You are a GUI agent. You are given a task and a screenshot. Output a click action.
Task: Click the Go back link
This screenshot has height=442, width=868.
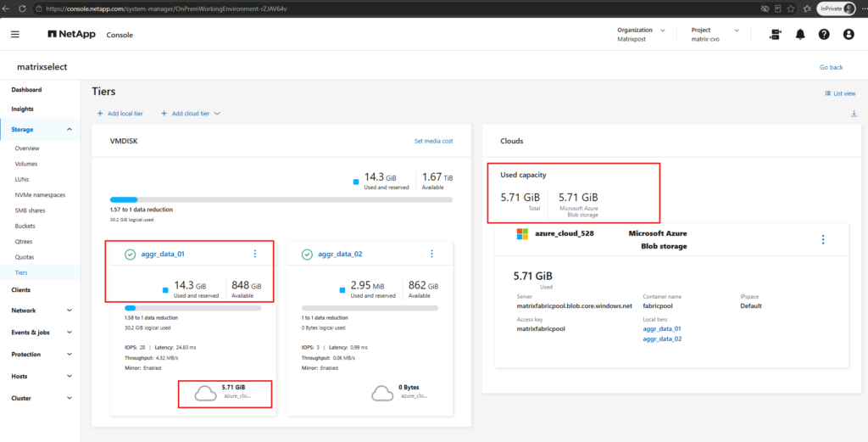831,68
